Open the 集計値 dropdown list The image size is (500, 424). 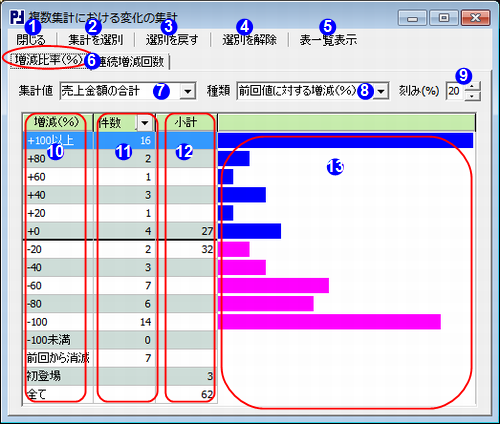pyautogui.click(x=188, y=91)
